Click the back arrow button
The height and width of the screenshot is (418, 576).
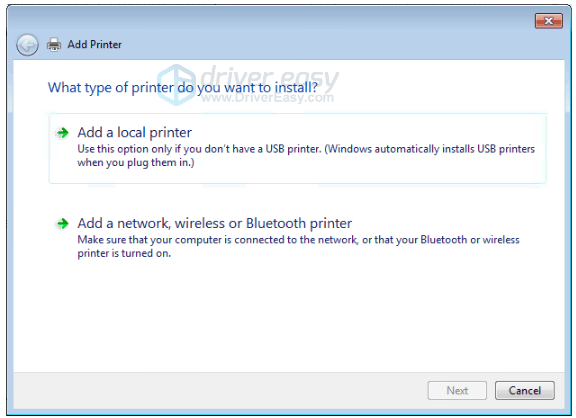[27, 45]
